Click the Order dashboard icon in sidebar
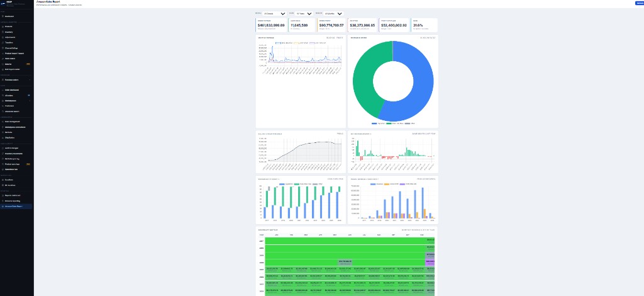Image resolution: width=644 pixels, height=296 pixels. pyautogui.click(x=3, y=89)
